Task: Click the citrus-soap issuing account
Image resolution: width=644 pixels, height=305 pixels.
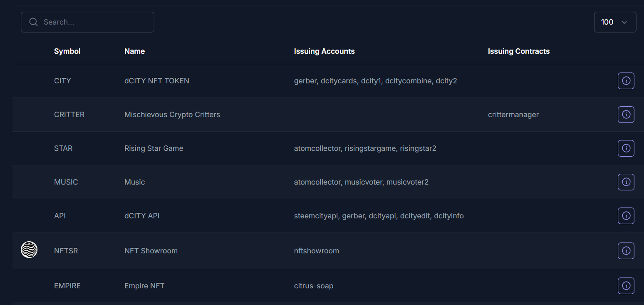Action: (313, 286)
